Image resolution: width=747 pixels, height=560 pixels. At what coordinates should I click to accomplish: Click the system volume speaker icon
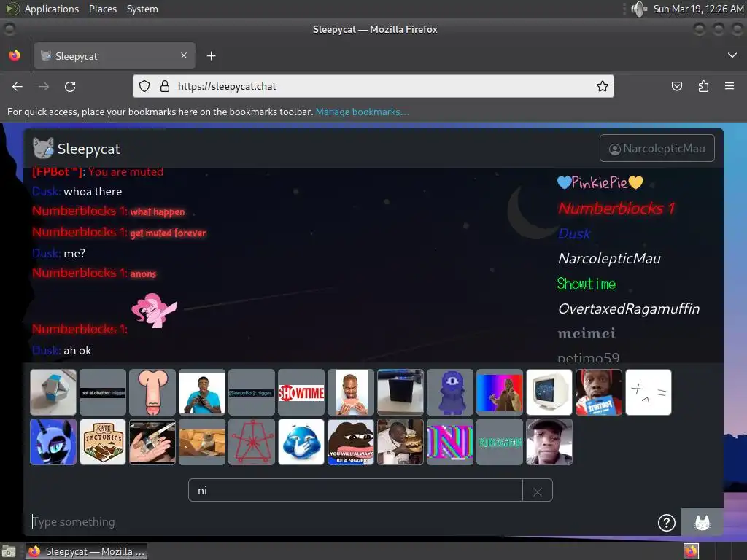click(x=638, y=9)
